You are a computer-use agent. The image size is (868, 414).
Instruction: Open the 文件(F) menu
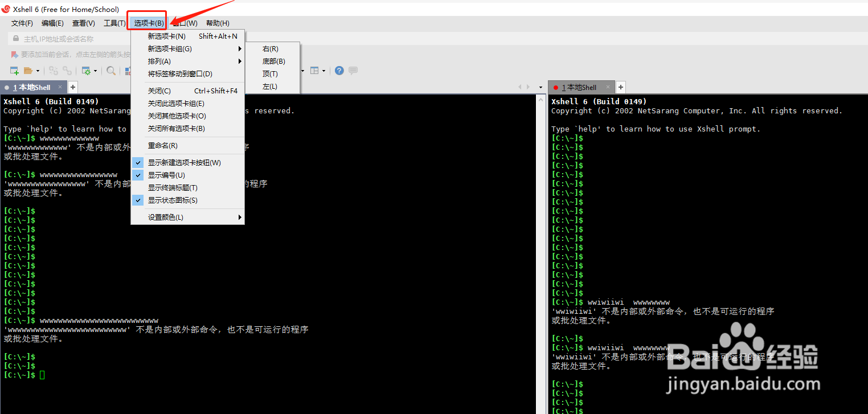pyautogui.click(x=22, y=23)
